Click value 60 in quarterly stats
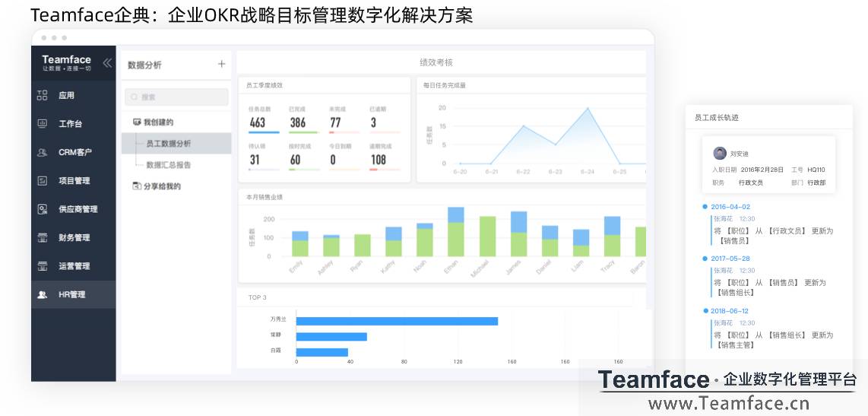Screen dimensions: 868x416 pyautogui.click(x=295, y=160)
